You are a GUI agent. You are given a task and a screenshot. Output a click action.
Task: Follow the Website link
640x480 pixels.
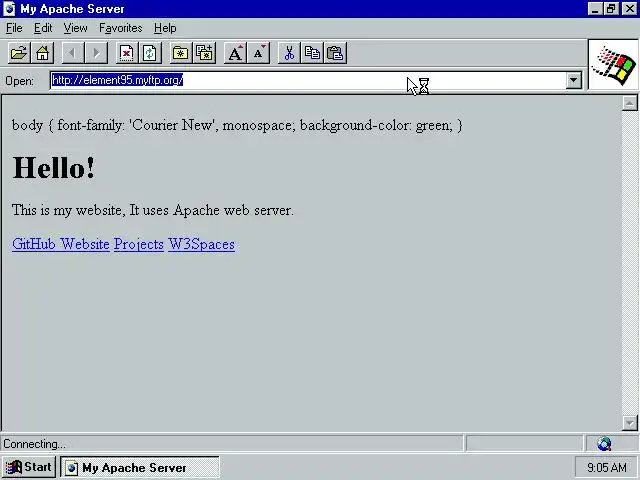click(85, 244)
